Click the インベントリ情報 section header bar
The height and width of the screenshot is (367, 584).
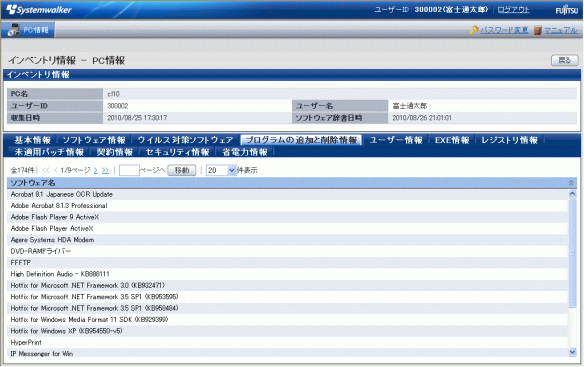292,75
